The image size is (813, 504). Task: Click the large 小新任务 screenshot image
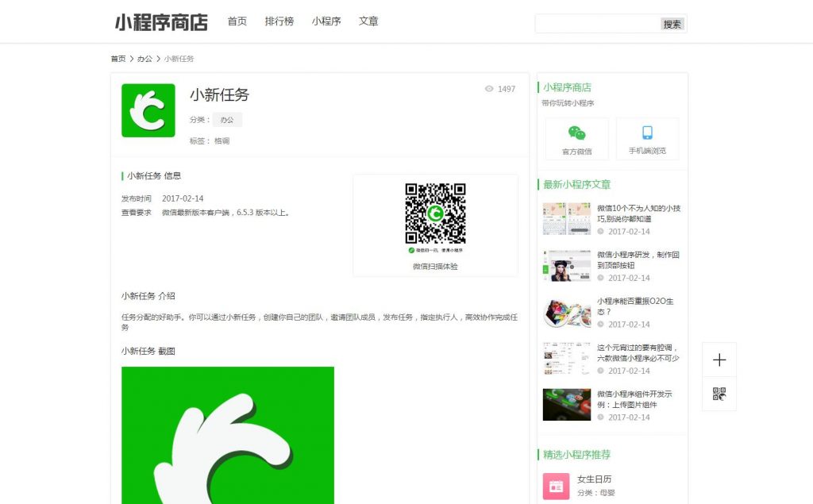coord(228,436)
